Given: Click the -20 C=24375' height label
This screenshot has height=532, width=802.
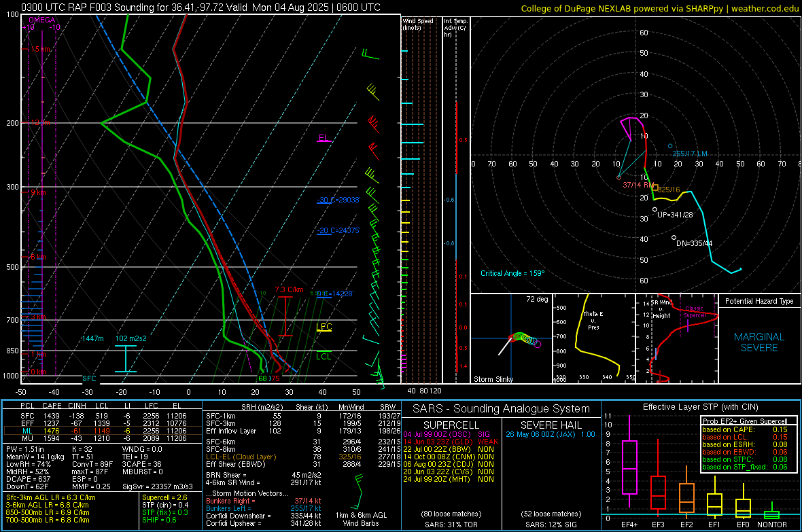Looking at the screenshot, I should pyautogui.click(x=338, y=230).
